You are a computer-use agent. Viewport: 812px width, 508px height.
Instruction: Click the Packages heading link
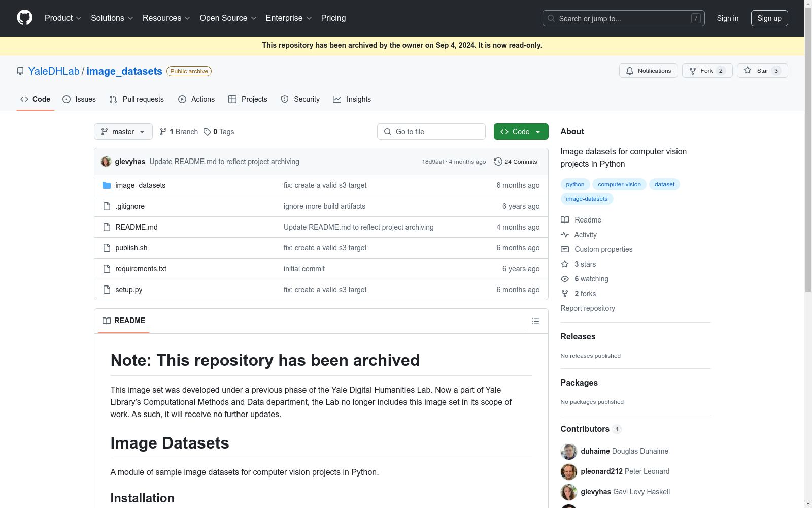(579, 383)
